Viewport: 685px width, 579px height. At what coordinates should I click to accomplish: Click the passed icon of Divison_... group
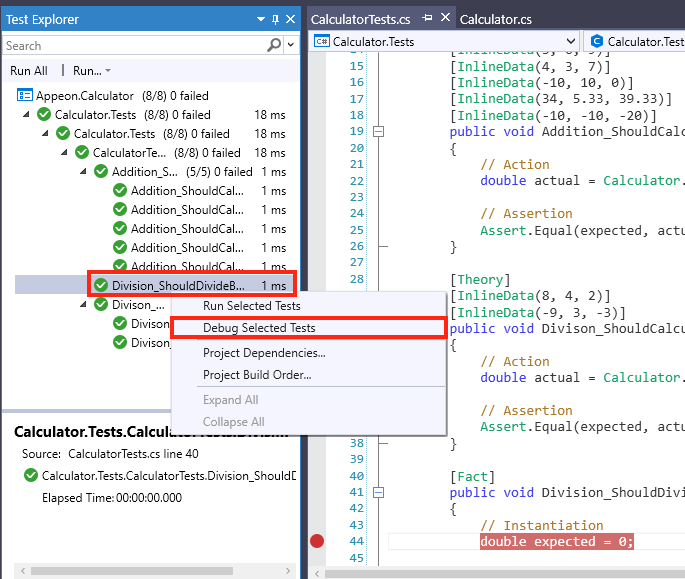tap(101, 304)
